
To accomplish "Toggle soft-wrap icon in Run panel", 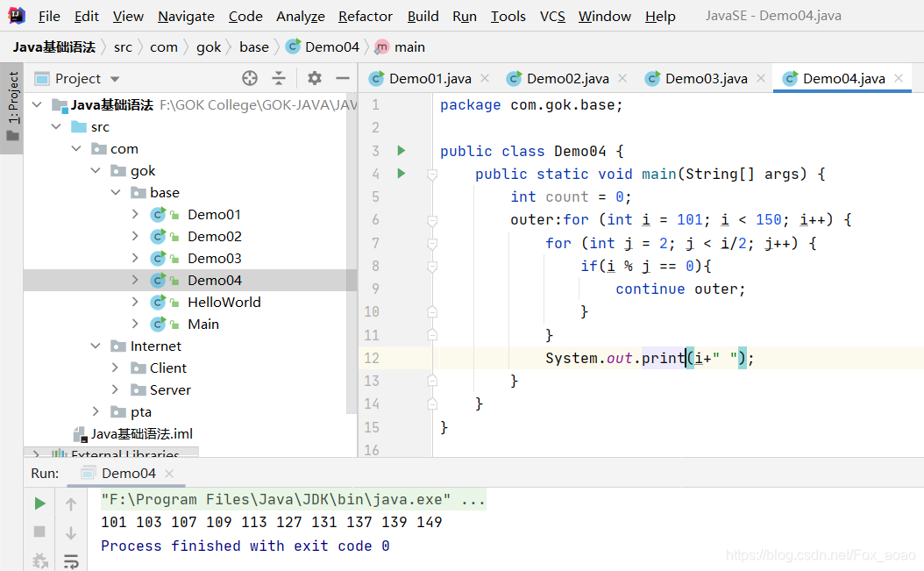I will (x=71, y=561).
